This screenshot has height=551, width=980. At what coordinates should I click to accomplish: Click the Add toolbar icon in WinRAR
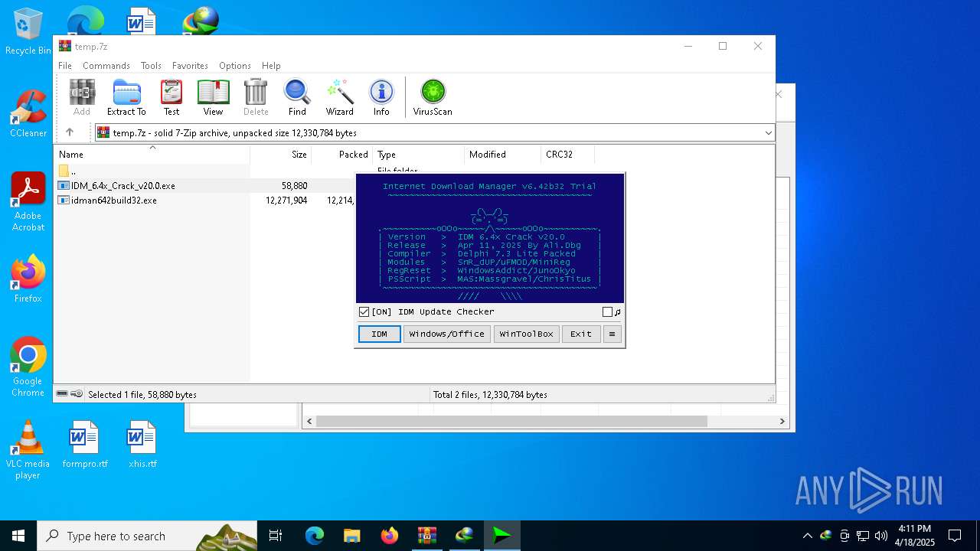pos(82,97)
